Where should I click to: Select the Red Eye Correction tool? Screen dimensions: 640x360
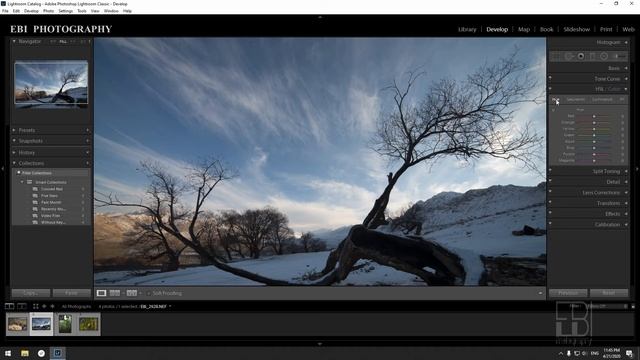coord(581,56)
